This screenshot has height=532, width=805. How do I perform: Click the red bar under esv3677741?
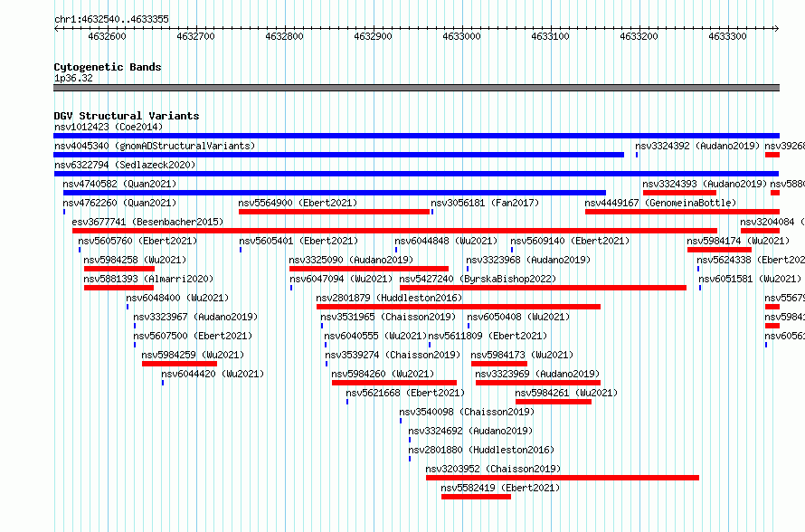pyautogui.click(x=394, y=231)
